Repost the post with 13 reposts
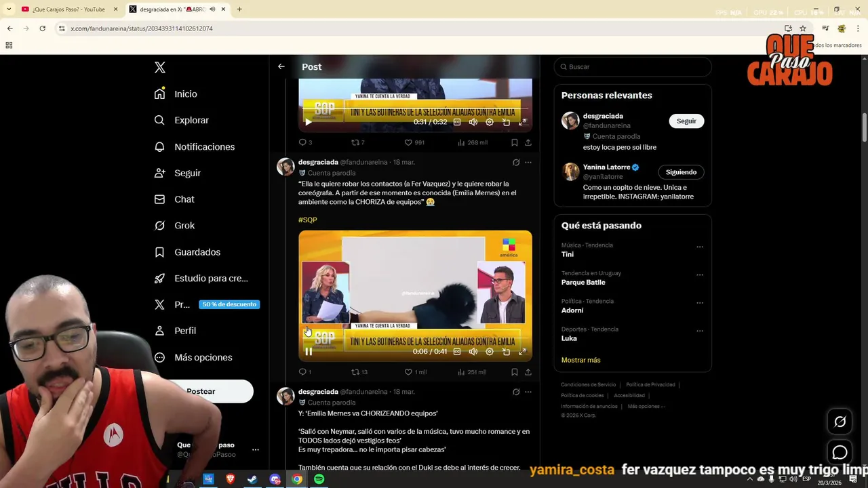 (x=359, y=371)
